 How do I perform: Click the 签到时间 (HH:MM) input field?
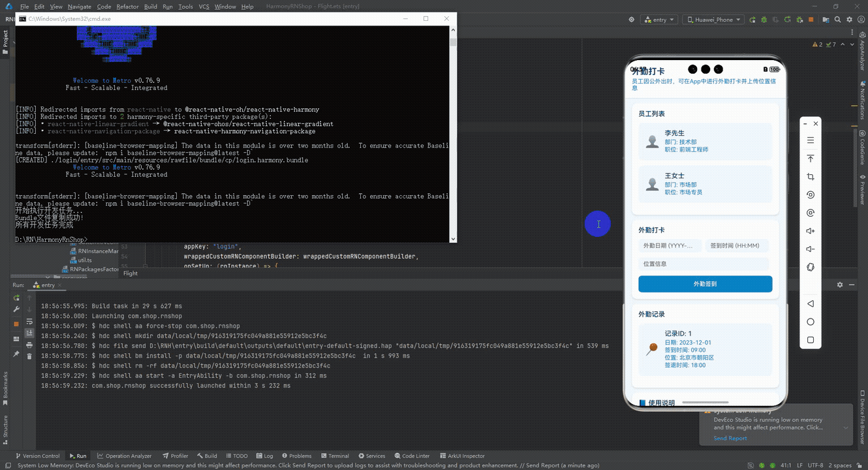(x=737, y=245)
